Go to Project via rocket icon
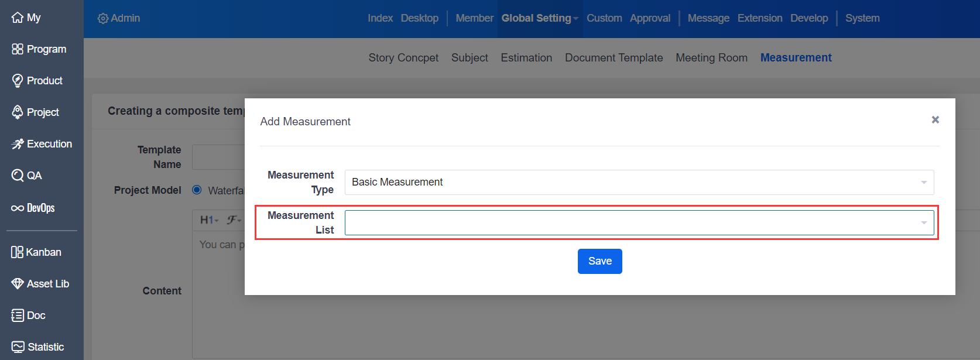980x360 pixels. click(x=18, y=112)
